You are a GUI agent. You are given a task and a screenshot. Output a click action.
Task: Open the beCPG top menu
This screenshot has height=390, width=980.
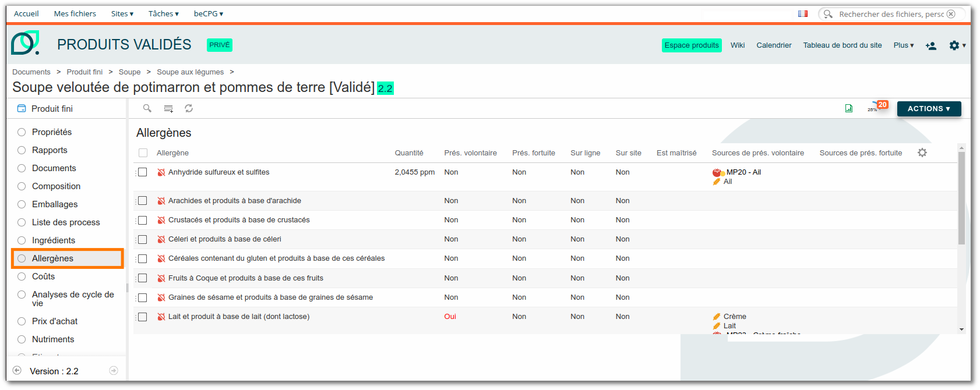click(209, 14)
